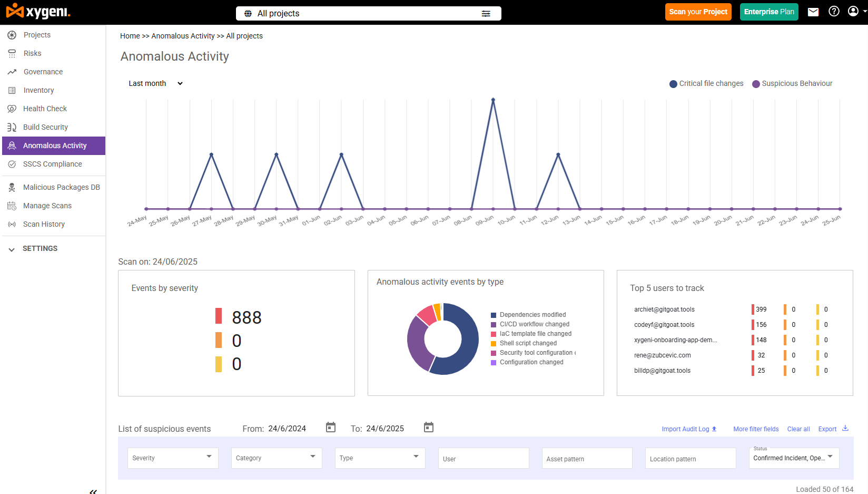Select the Risks sidebar icon
The image size is (868, 494).
[x=32, y=53]
